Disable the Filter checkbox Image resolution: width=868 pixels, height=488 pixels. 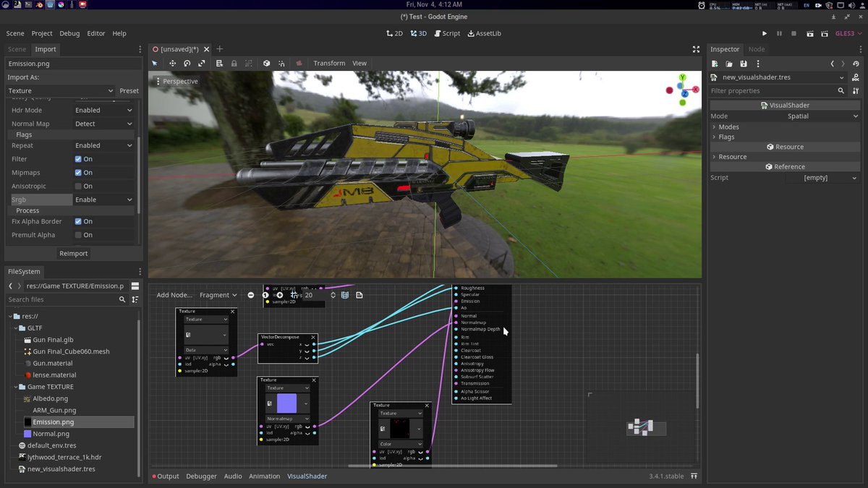click(x=78, y=159)
